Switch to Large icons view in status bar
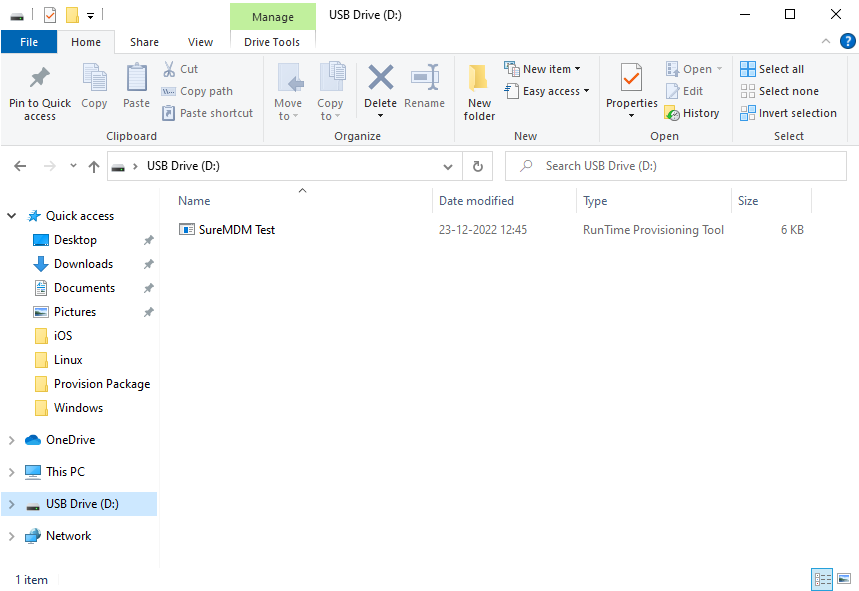Image resolution: width=859 pixels, height=591 pixels. 844,579
